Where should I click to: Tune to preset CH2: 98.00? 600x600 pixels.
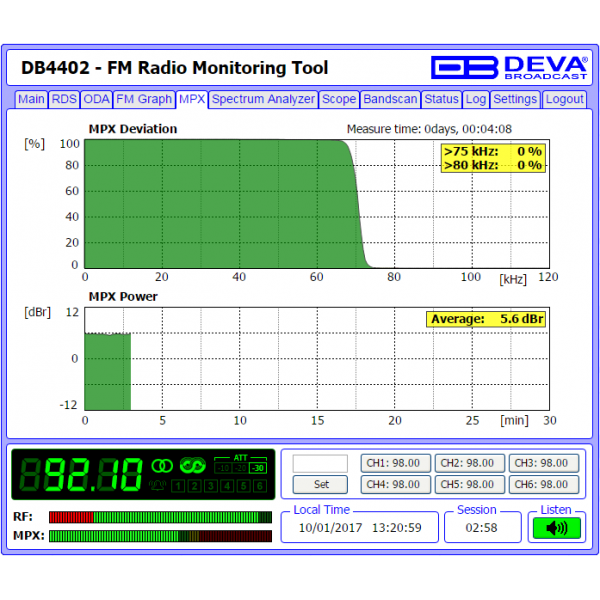click(470, 463)
